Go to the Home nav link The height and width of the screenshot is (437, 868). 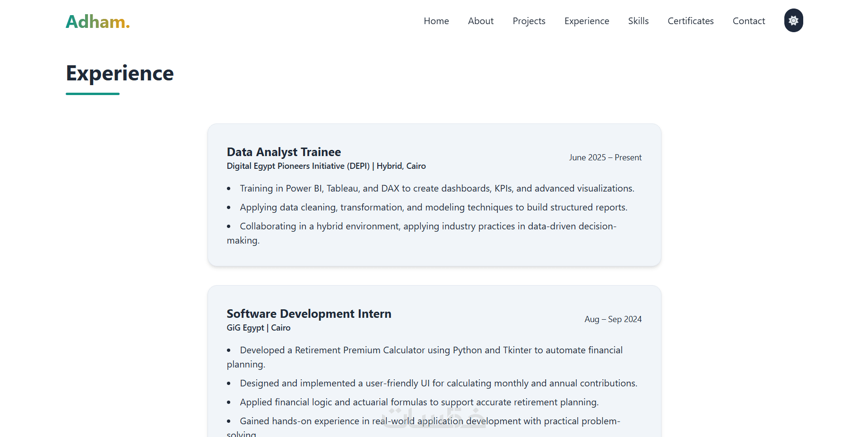click(436, 21)
